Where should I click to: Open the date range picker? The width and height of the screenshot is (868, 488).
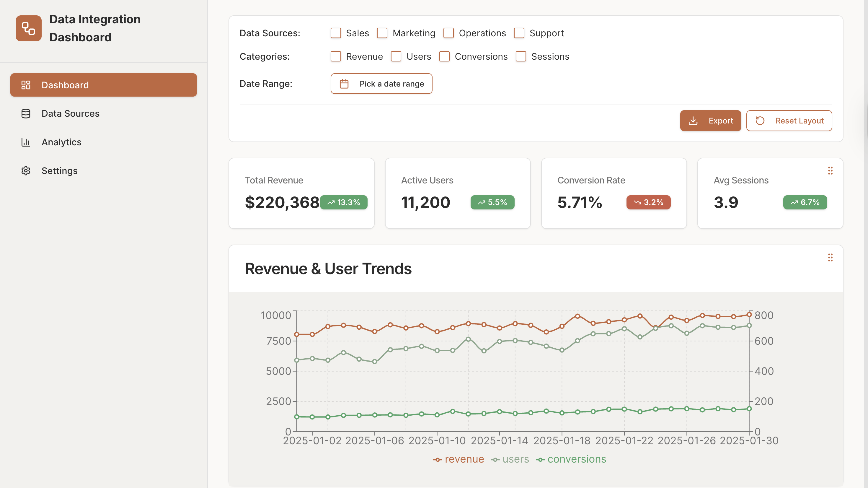[381, 84]
